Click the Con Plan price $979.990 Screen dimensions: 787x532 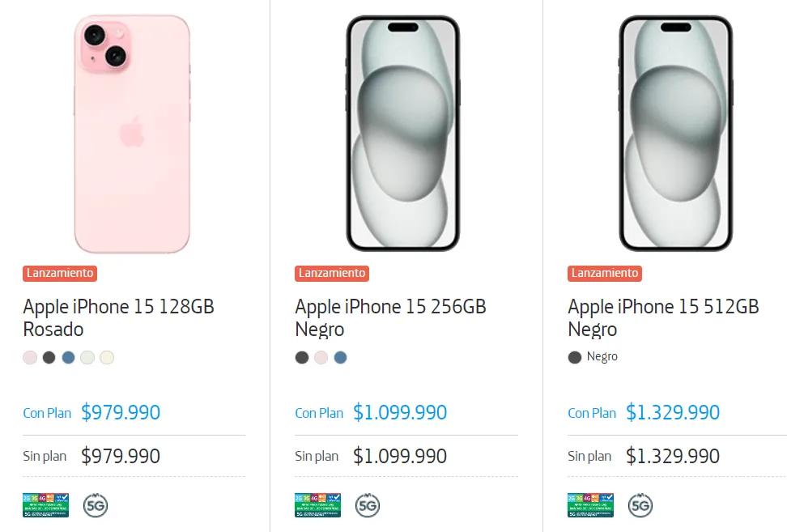(120, 412)
